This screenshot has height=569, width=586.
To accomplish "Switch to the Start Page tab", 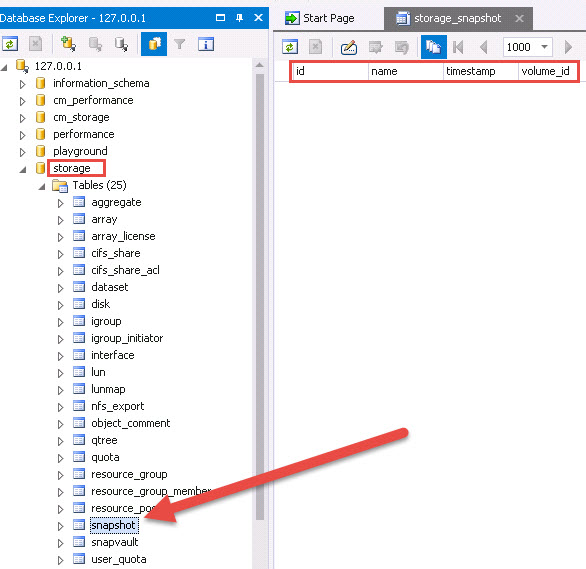I will coord(320,18).
